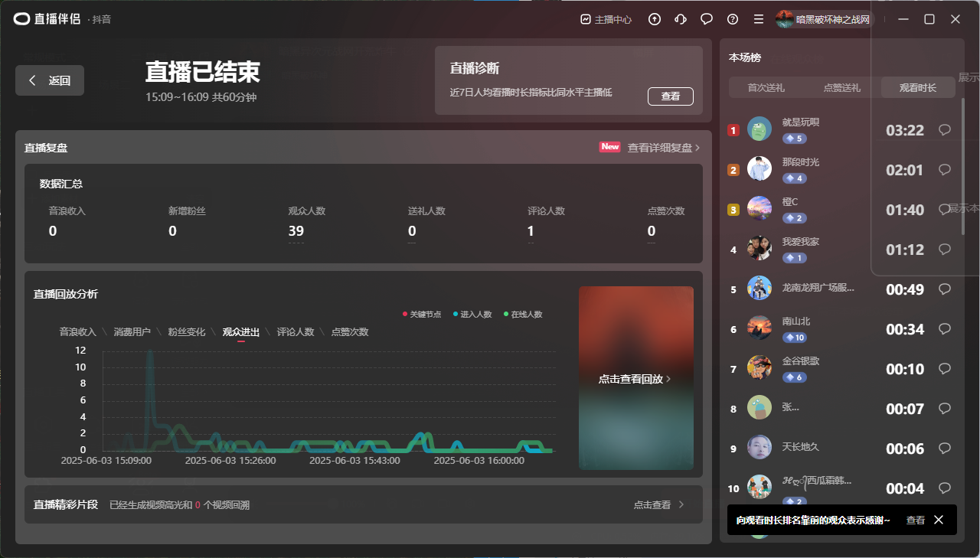Switch to the 评论人数 chart tab
This screenshot has width=980, height=558.
click(x=296, y=332)
